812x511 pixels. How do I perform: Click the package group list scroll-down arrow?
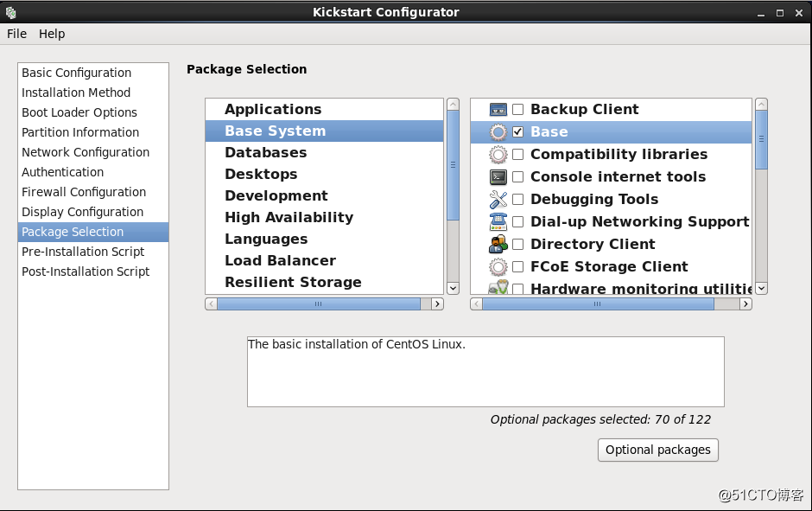click(761, 288)
